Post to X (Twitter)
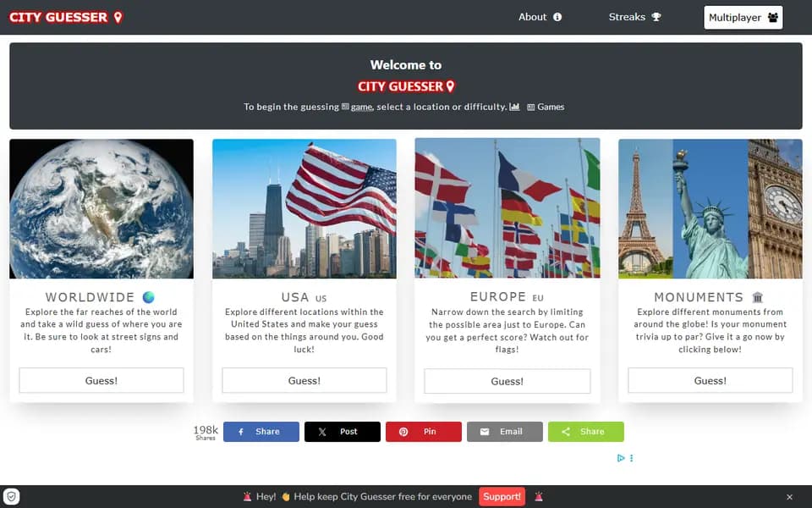Viewport: 812px width, 508px height. pos(343,431)
